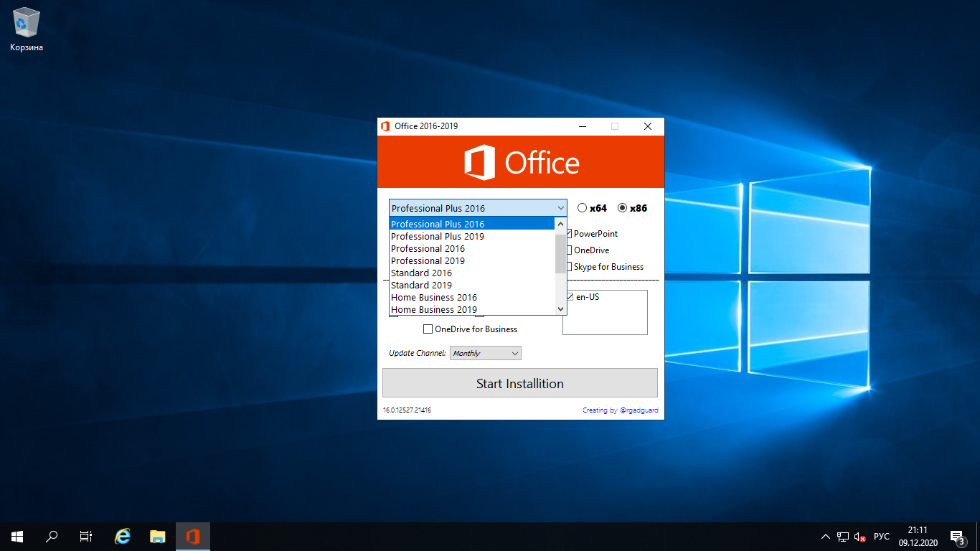Open Task View on the taskbar

[86, 536]
